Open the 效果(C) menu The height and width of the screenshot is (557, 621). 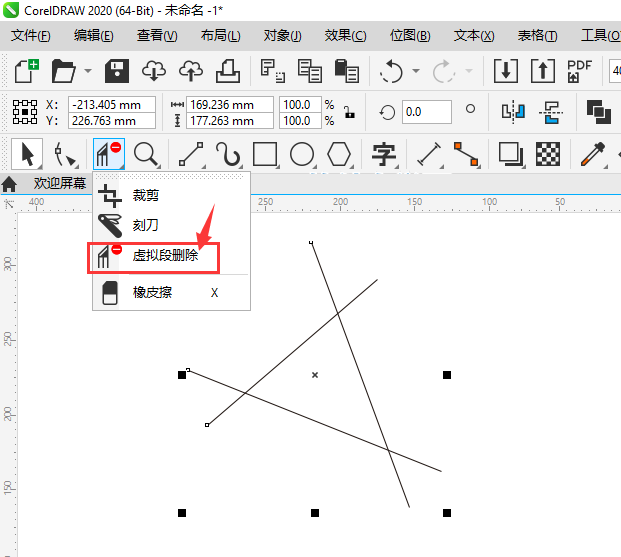point(345,36)
